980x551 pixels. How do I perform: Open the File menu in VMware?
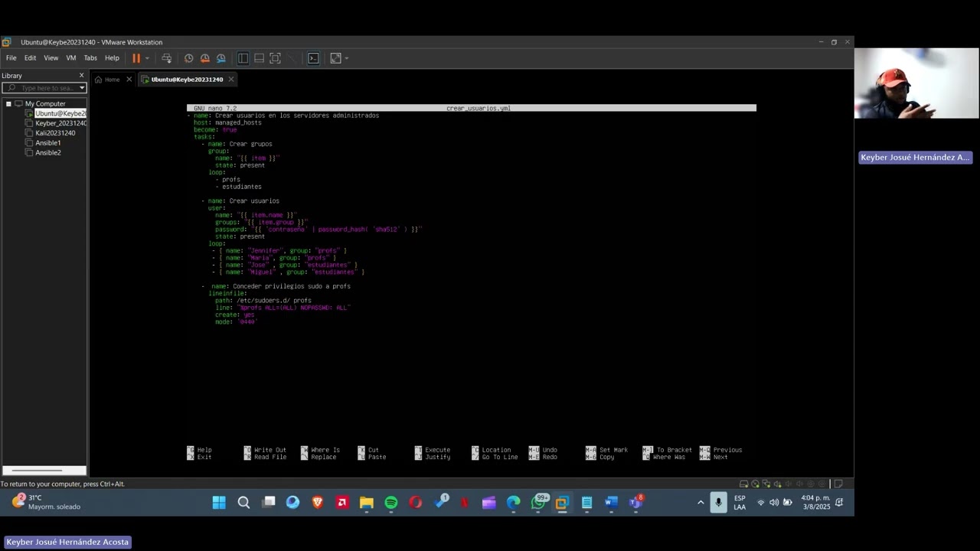pyautogui.click(x=11, y=58)
